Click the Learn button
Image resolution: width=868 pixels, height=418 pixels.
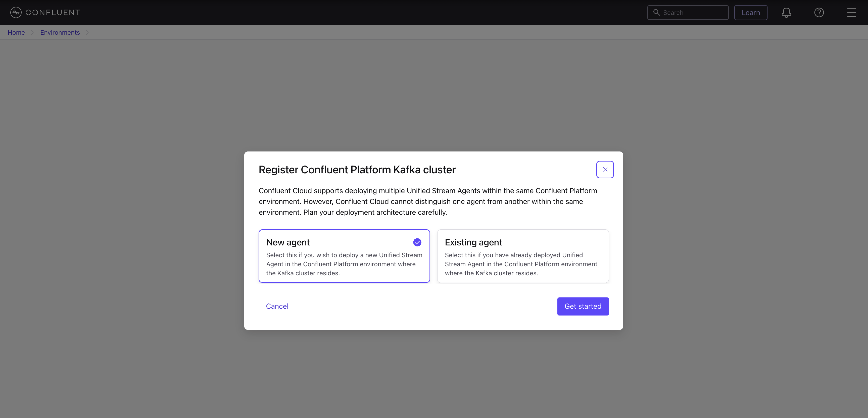(750, 13)
